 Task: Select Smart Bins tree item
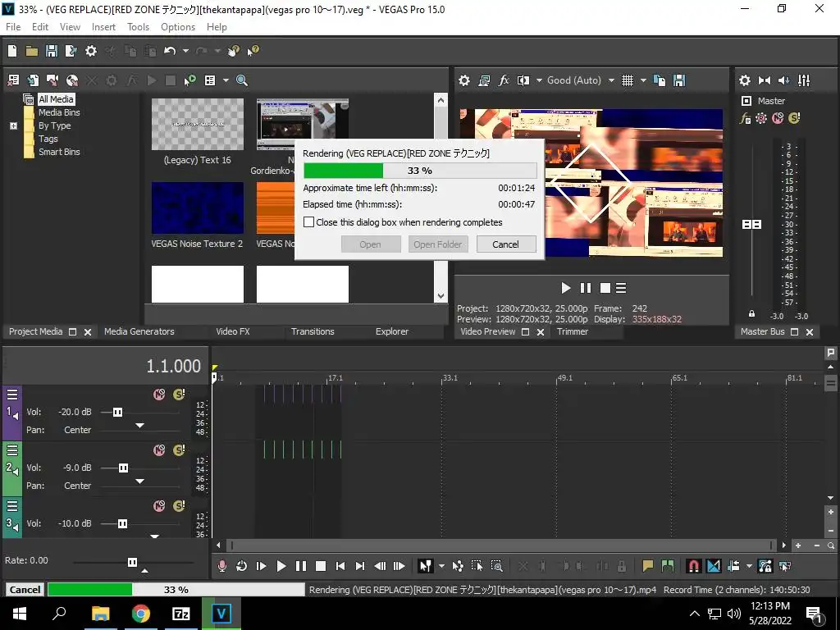click(x=59, y=152)
